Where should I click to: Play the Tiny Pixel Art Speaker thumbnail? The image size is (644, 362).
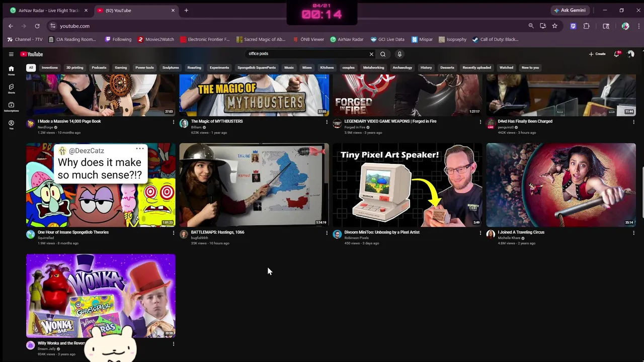point(408,185)
